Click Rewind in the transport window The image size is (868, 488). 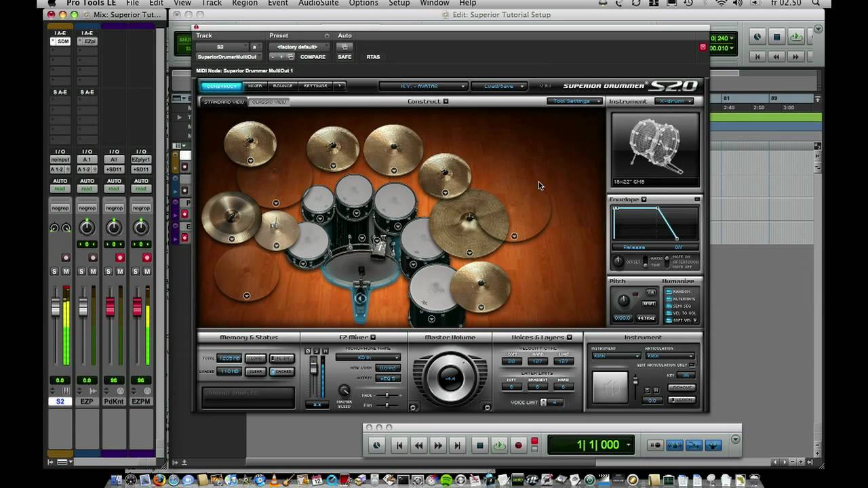418,445
